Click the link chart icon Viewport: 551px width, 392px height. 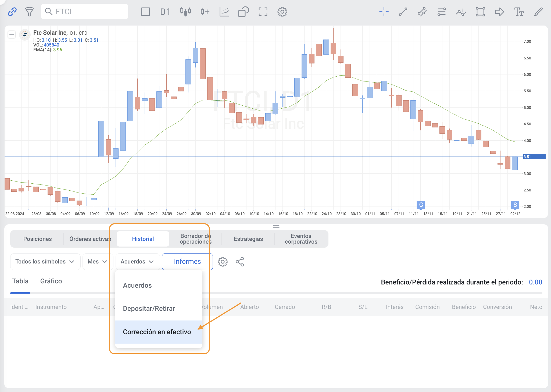(x=12, y=12)
